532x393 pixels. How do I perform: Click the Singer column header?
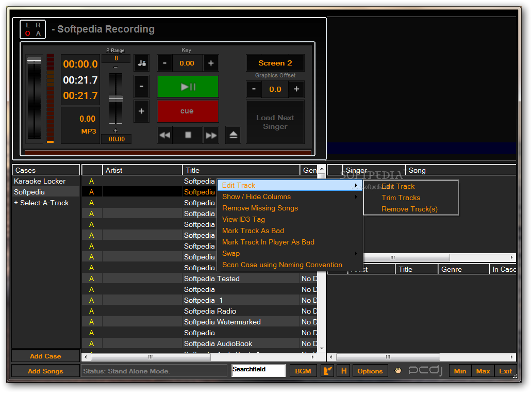(x=374, y=170)
